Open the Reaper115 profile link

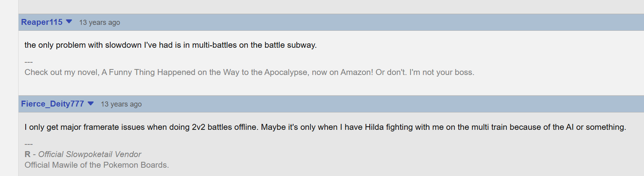point(41,22)
